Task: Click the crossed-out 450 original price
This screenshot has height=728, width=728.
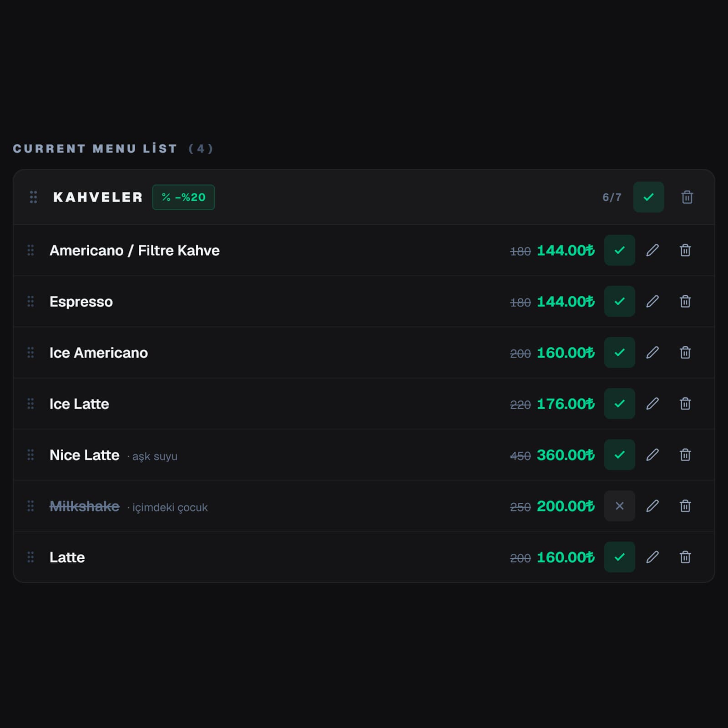Action: (x=521, y=456)
